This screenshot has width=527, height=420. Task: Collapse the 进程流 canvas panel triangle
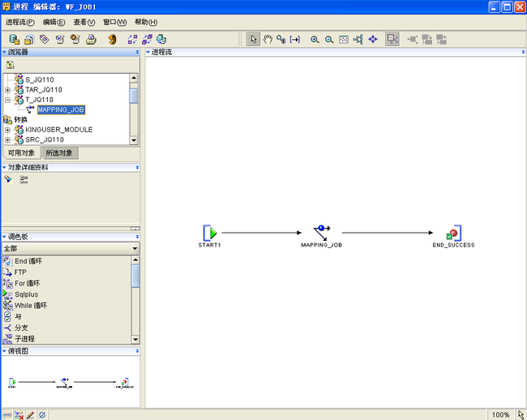point(148,52)
